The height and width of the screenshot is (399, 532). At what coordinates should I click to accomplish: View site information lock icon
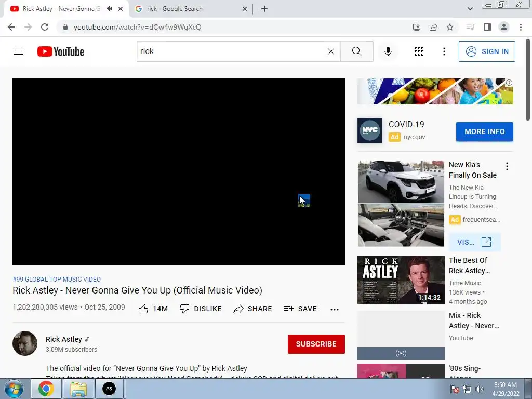click(65, 27)
